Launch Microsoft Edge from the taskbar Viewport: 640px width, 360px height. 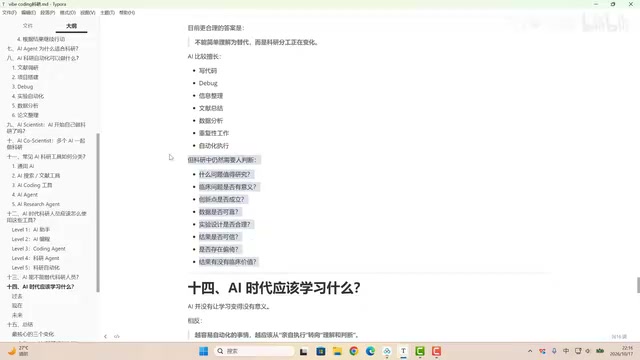click(370, 351)
